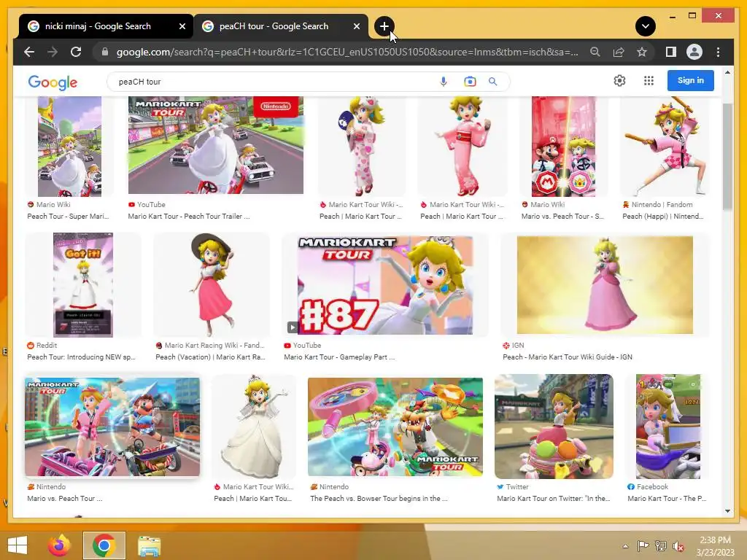This screenshot has width=747, height=560.
Task: Reload the current page
Action: 76,52
